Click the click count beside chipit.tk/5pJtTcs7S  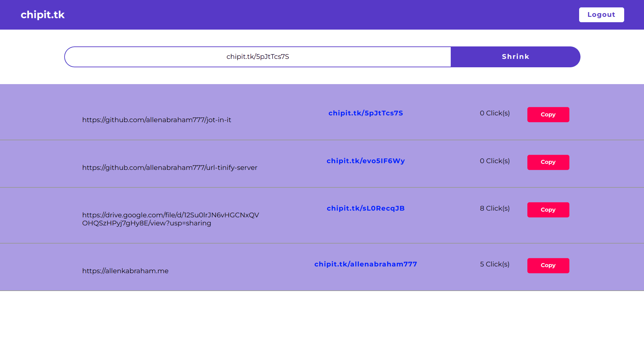point(494,113)
